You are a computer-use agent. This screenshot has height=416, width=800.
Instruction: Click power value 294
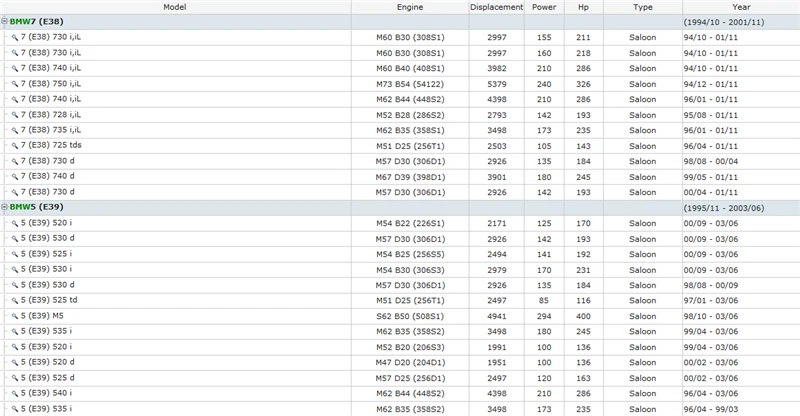(544, 316)
